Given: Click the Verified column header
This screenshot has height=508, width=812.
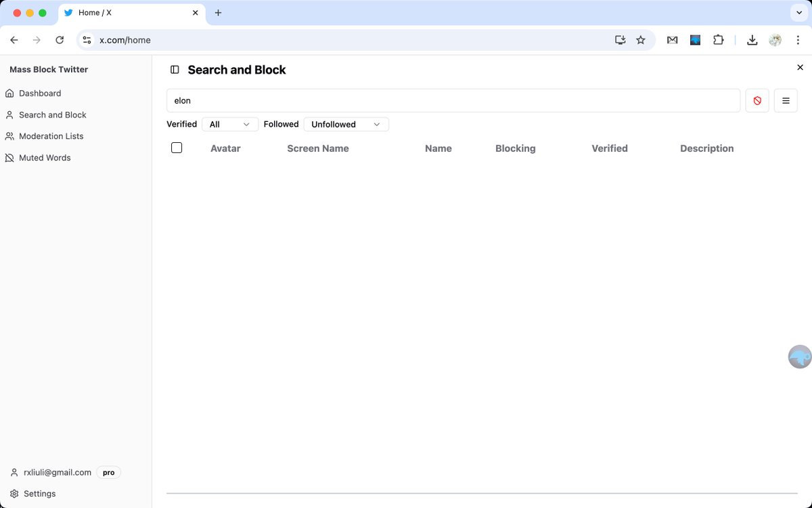Looking at the screenshot, I should pos(610,148).
